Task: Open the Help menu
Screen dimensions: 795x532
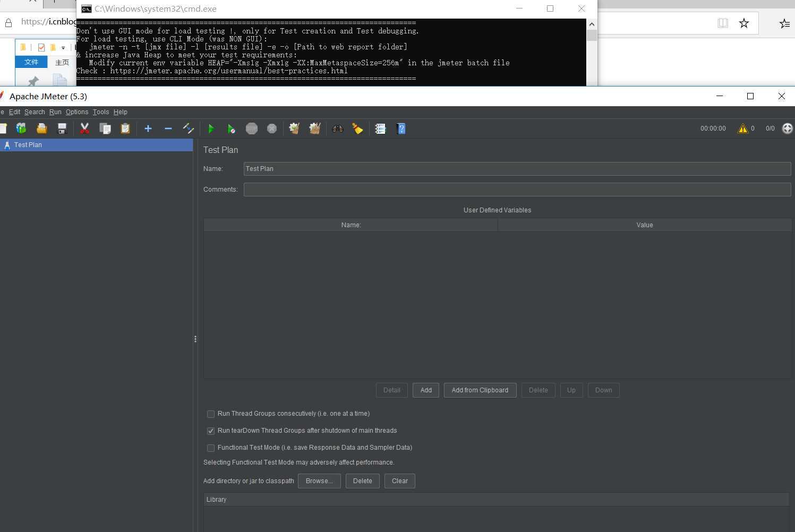Action: [x=121, y=112]
